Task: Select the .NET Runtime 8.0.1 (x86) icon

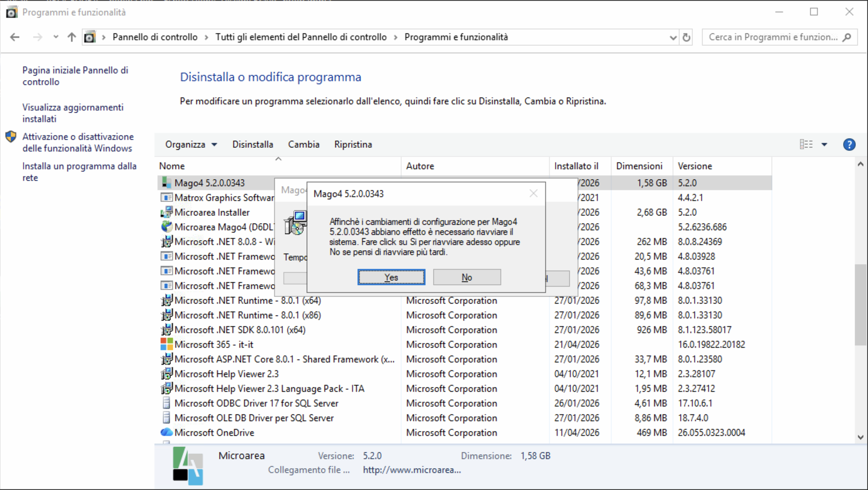Action: 166,315
